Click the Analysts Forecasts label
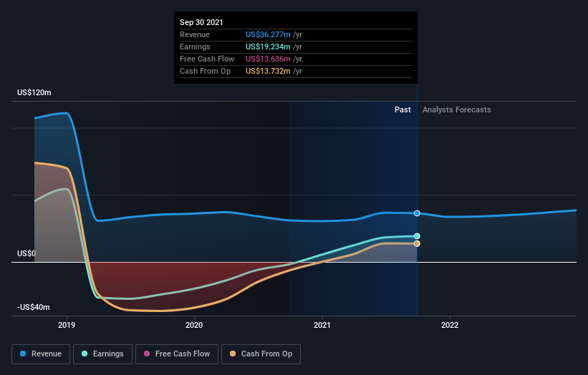The height and width of the screenshot is (375, 588). [x=457, y=109]
